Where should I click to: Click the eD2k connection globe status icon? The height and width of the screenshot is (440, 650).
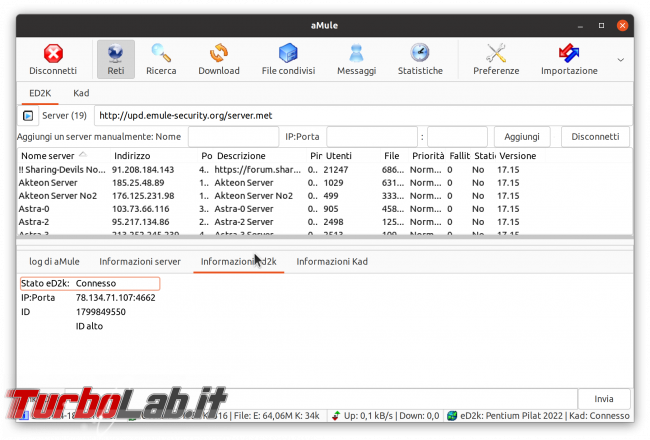(452, 416)
